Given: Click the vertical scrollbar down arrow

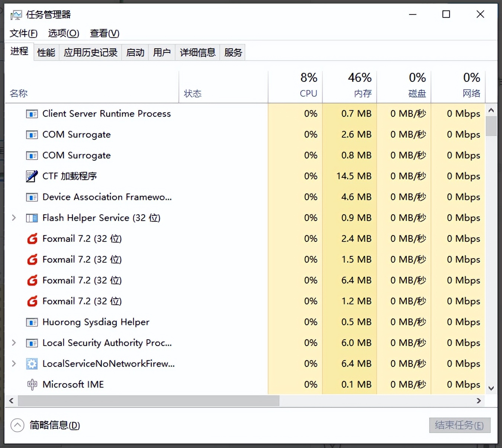Looking at the screenshot, I should click(491, 388).
